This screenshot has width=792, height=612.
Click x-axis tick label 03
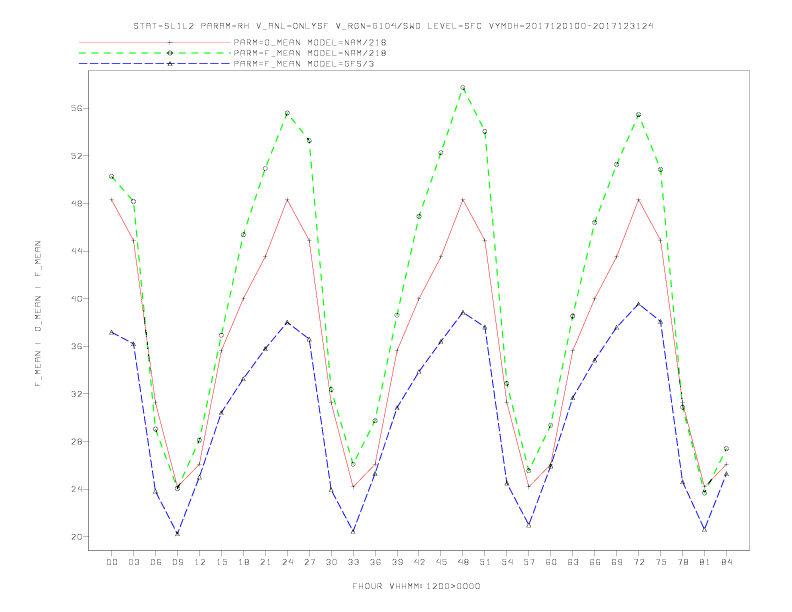[x=133, y=562]
